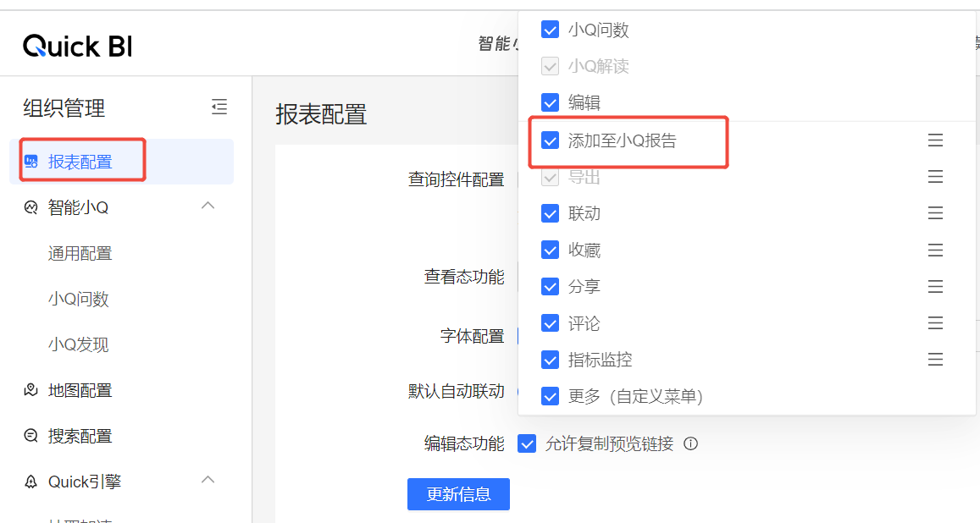This screenshot has height=523, width=980.
Task: Click info icon next to 允许复制预览链接
Action: 690,443
